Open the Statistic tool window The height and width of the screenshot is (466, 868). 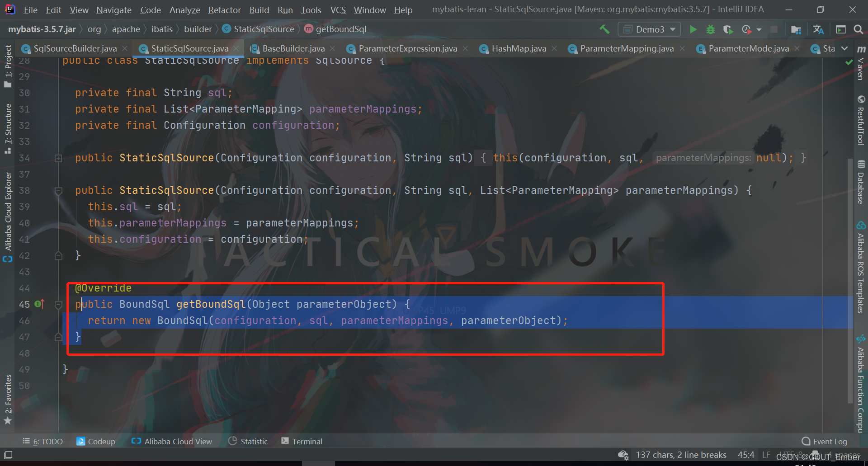[248, 441]
